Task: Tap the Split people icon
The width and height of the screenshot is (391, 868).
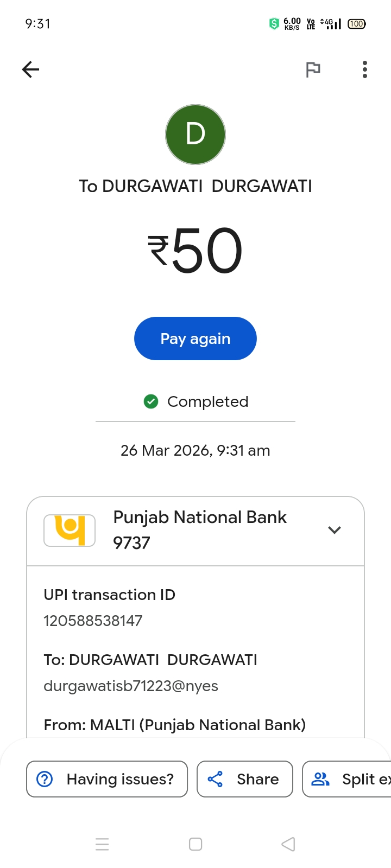Action: click(320, 779)
